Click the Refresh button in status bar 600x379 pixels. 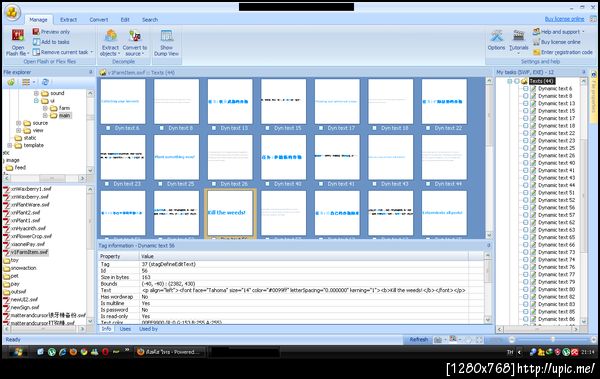pos(419,340)
